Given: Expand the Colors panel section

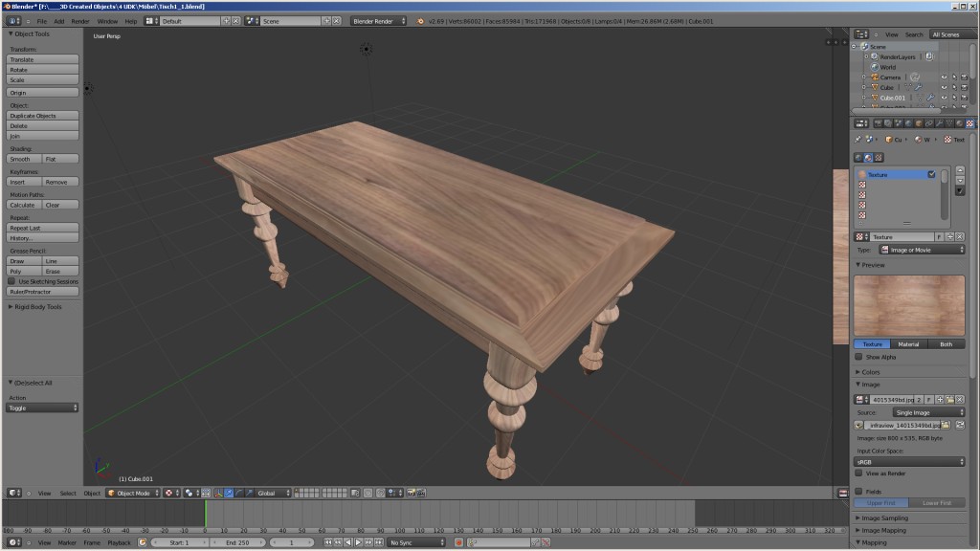Looking at the screenshot, I should [x=871, y=371].
